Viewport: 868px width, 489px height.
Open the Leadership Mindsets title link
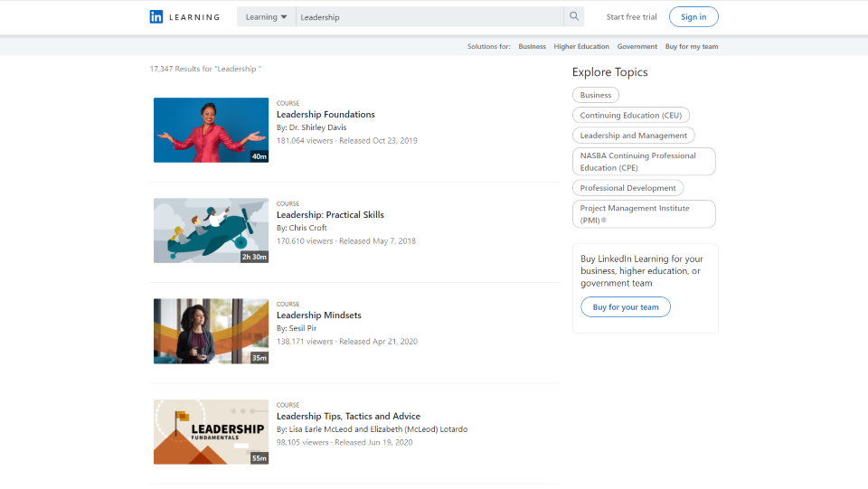[319, 315]
